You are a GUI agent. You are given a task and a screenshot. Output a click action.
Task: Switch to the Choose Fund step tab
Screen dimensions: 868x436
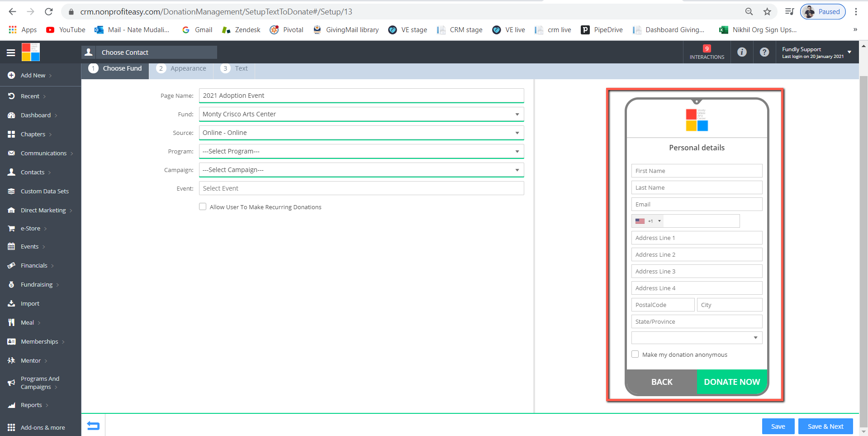[116, 68]
